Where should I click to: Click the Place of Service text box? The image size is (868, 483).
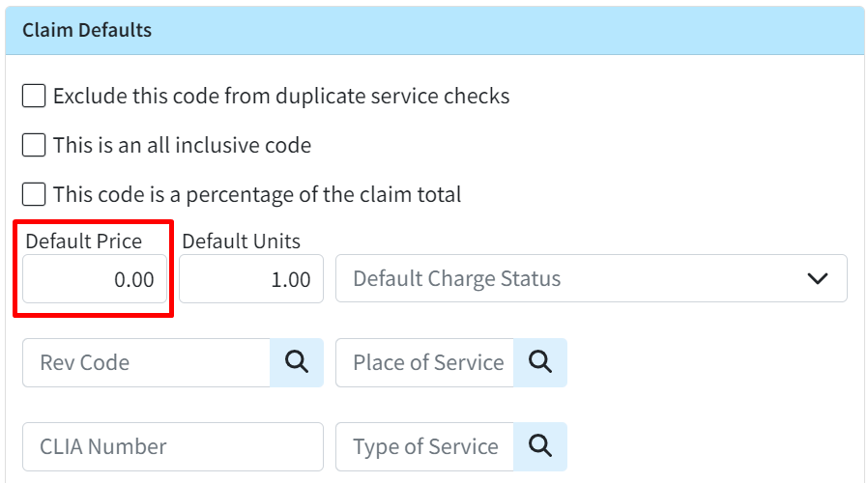pos(424,362)
